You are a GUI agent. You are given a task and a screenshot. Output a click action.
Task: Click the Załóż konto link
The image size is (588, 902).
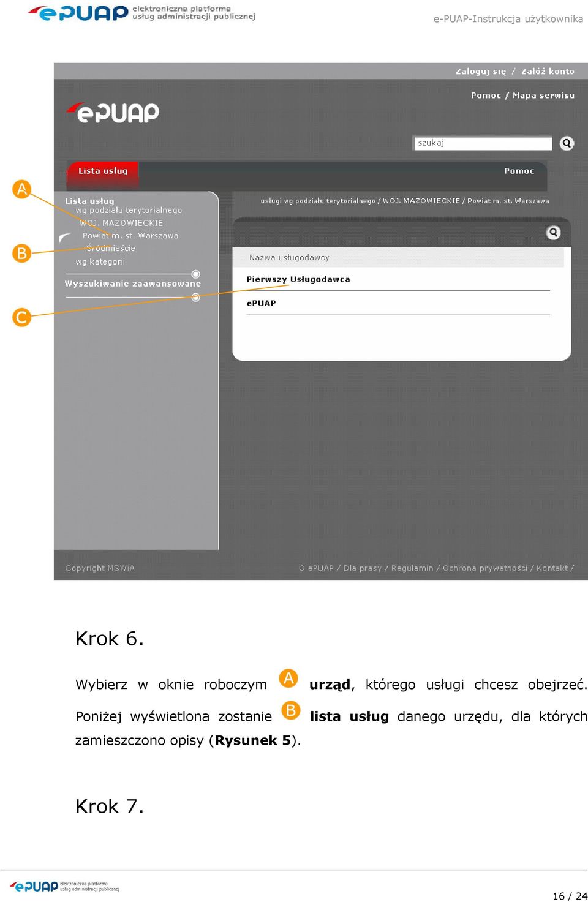click(548, 72)
